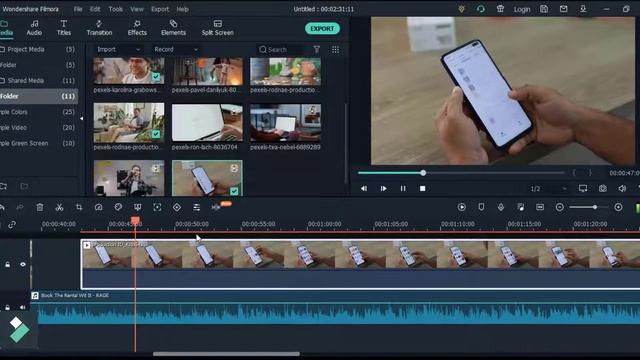640x360 pixels.
Task: Open the Record dropdown
Action: 176,49
